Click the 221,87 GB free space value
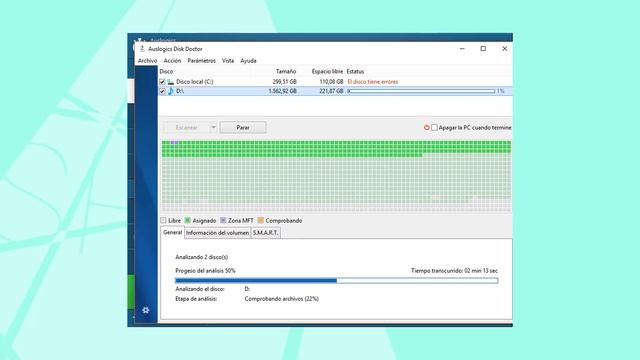This screenshot has height=360, width=640. click(x=331, y=91)
